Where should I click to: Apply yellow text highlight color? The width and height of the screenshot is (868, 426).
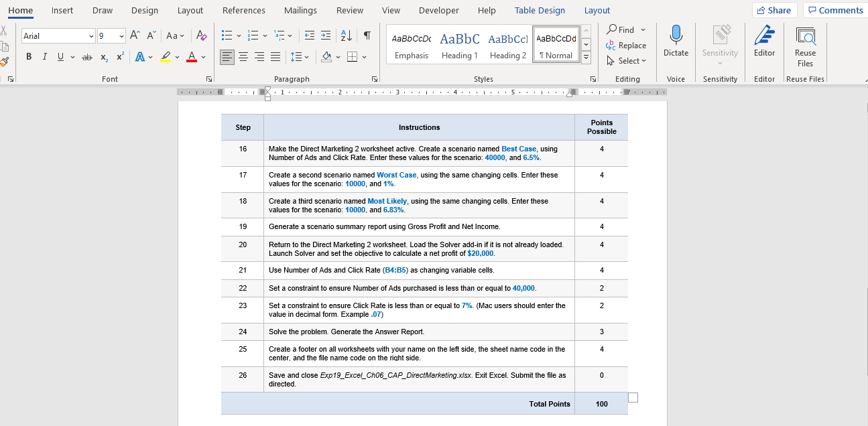(166, 57)
